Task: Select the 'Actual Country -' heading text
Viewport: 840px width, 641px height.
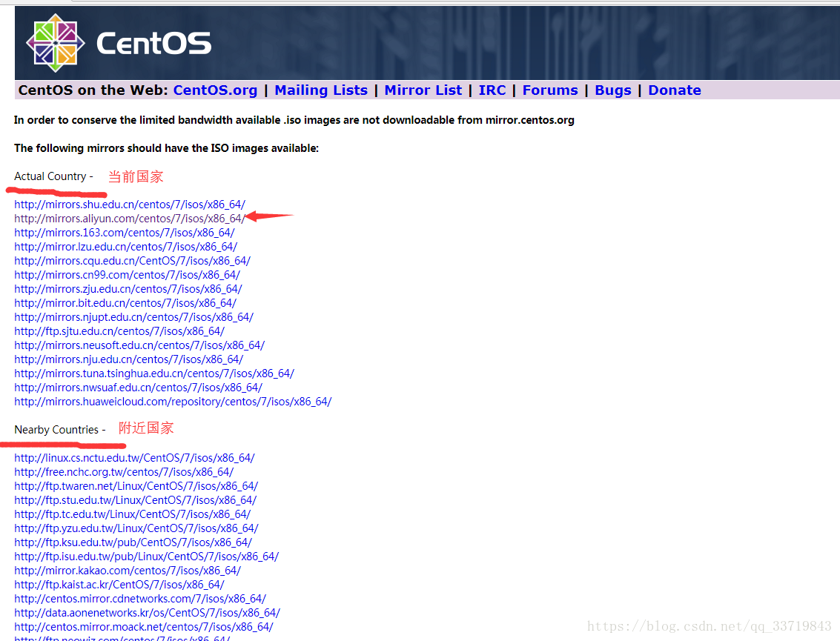Action: click(x=53, y=176)
